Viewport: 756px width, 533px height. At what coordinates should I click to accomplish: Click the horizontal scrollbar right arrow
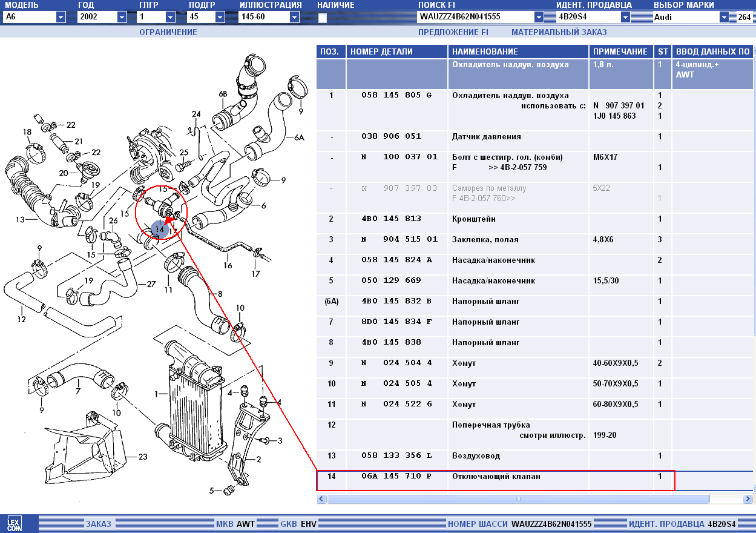pos(748,499)
